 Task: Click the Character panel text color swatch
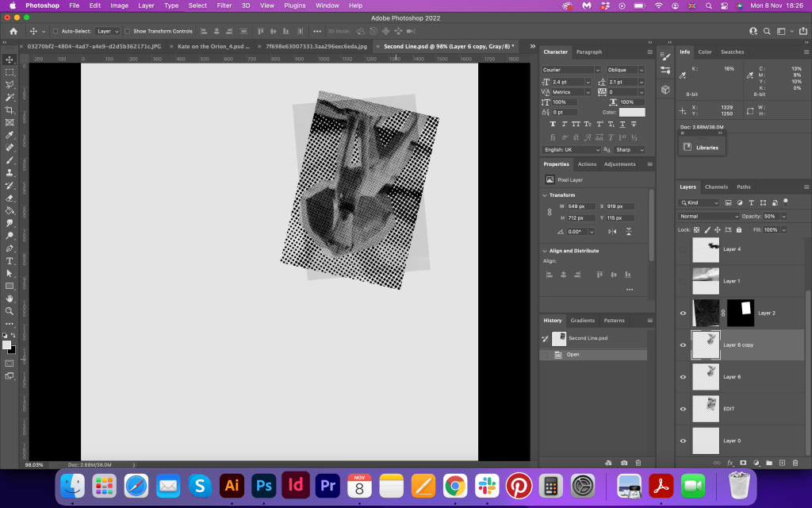click(632, 113)
